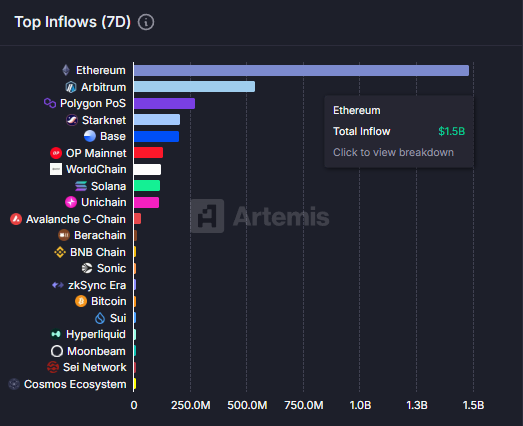This screenshot has height=426, width=523.
Task: Click the Berachain logo icon
Action: click(64, 235)
